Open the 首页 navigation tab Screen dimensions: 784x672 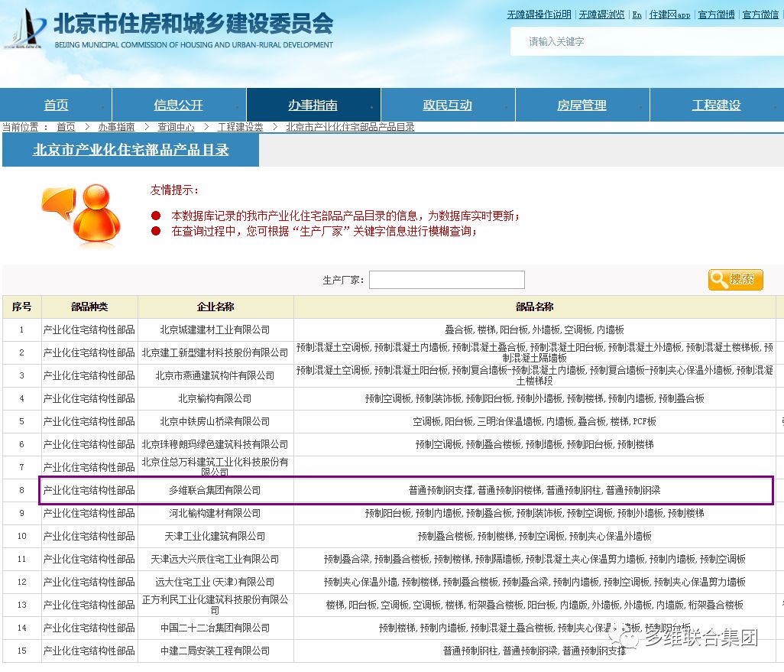(x=56, y=105)
